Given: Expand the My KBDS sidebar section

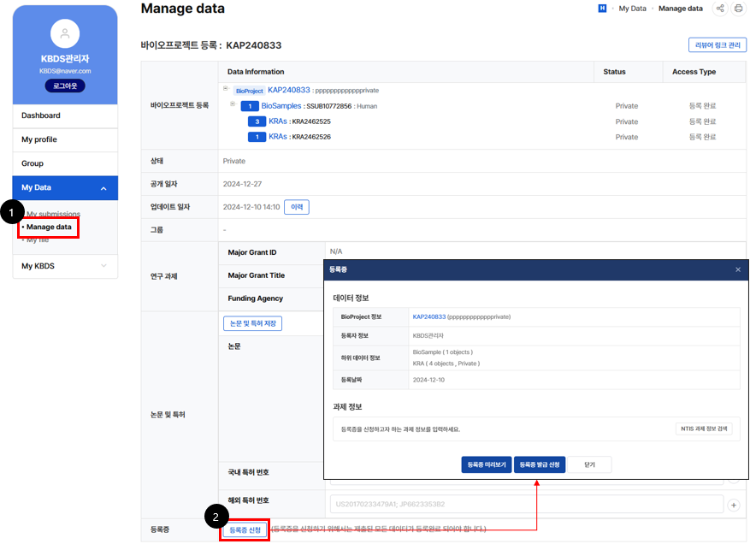Looking at the screenshot, I should pos(65,266).
